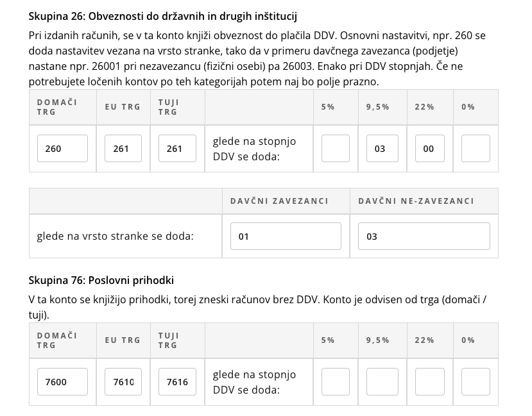
Task: Select the empty 22% field in Skupina 76
Action: coord(430,382)
